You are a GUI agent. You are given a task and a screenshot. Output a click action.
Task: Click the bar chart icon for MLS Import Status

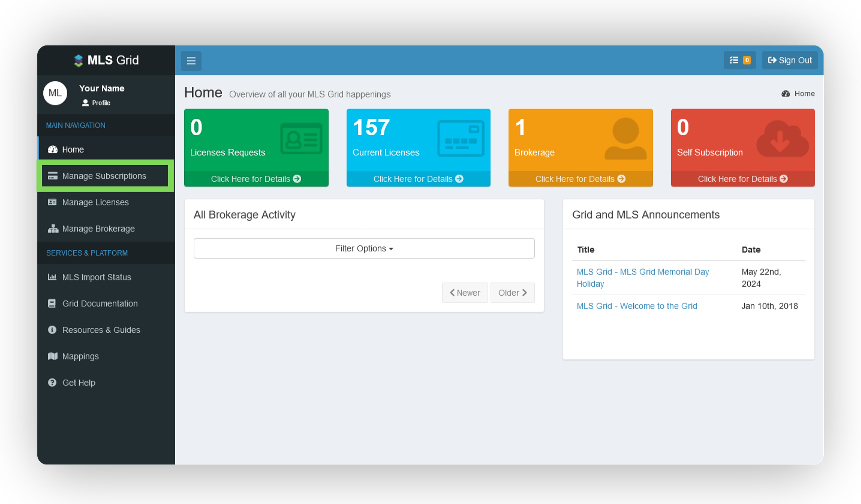(52, 277)
